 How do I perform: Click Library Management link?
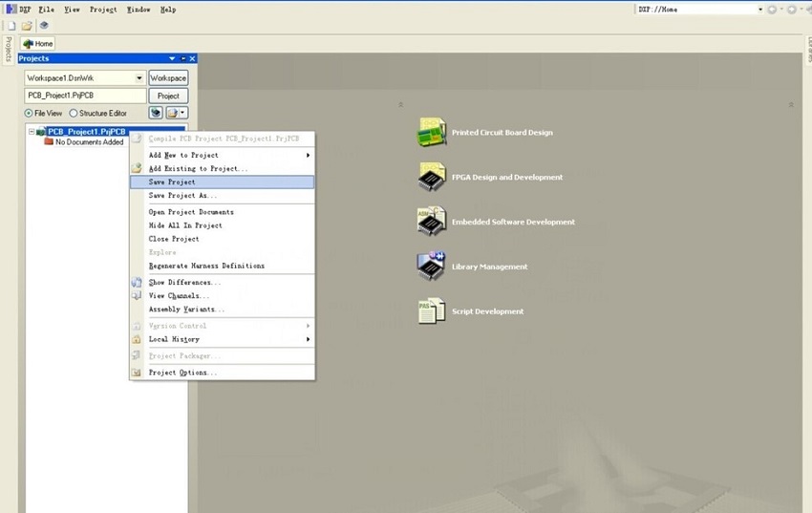click(x=489, y=267)
